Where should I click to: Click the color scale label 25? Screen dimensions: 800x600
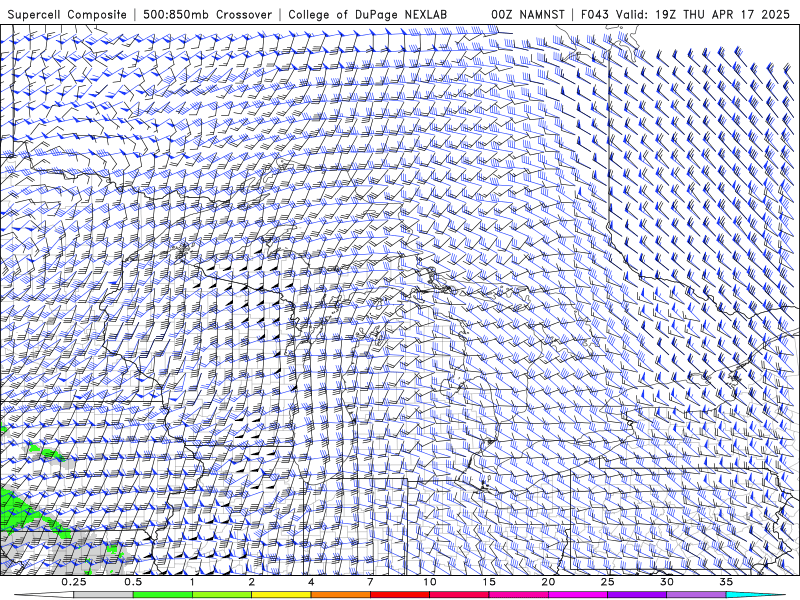coord(608,582)
